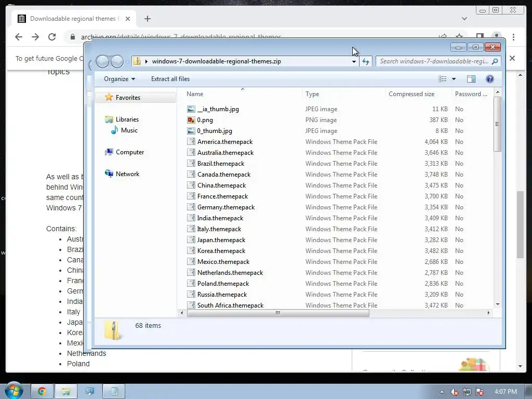The width and height of the screenshot is (532, 399).
Task: Click Extract all files
Action: pos(170,79)
